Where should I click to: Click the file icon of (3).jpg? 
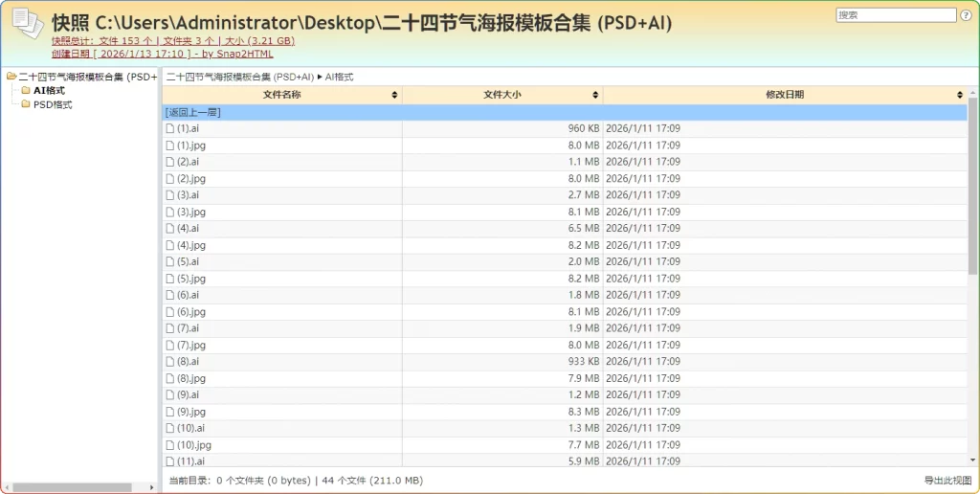click(170, 212)
